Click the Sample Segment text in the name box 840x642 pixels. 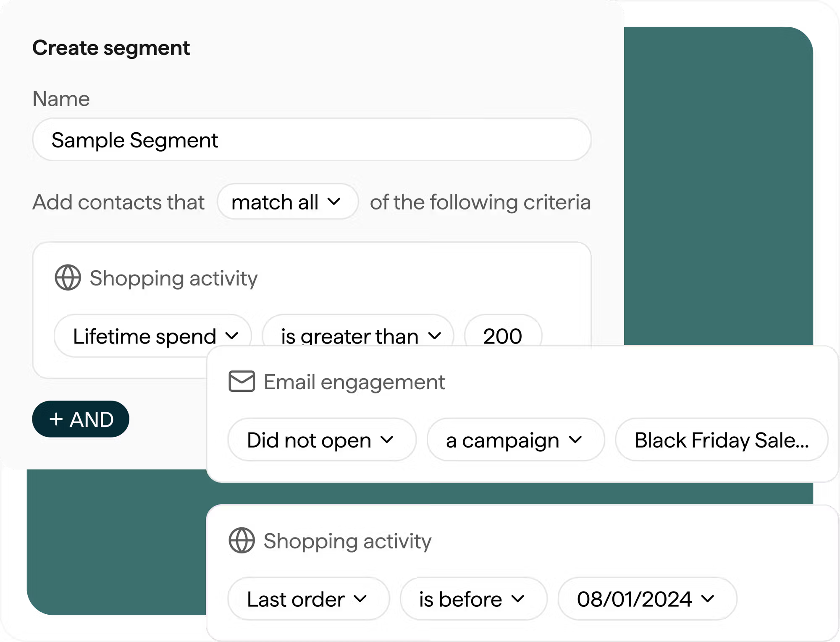point(134,140)
